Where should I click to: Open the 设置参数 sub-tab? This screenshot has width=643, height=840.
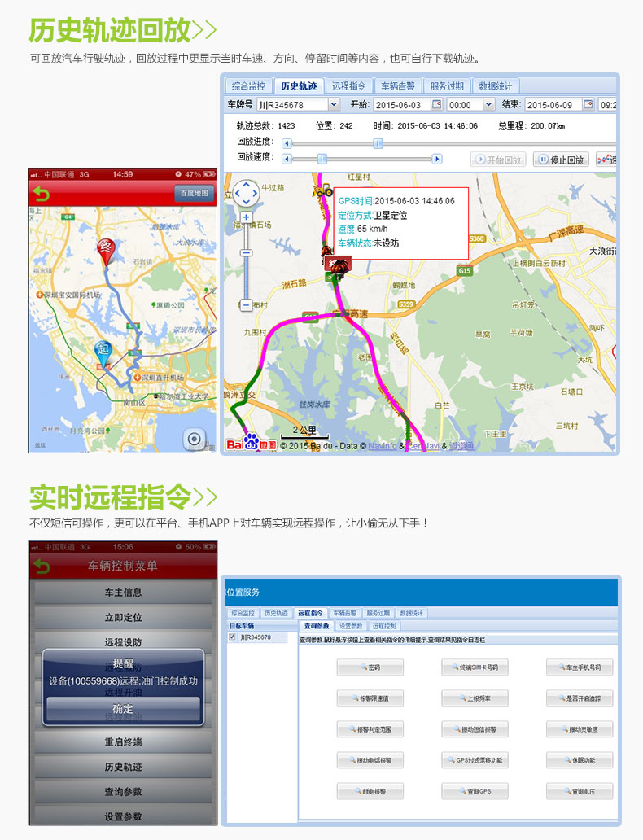click(x=351, y=626)
